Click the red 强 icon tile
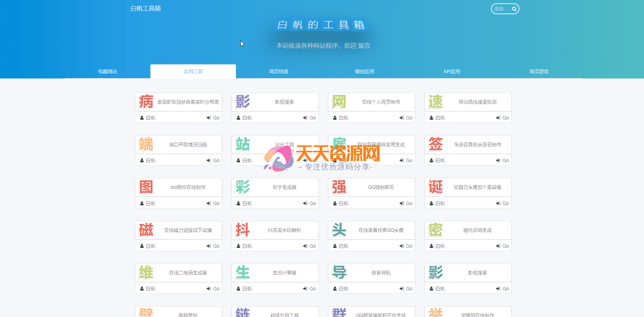 point(339,187)
